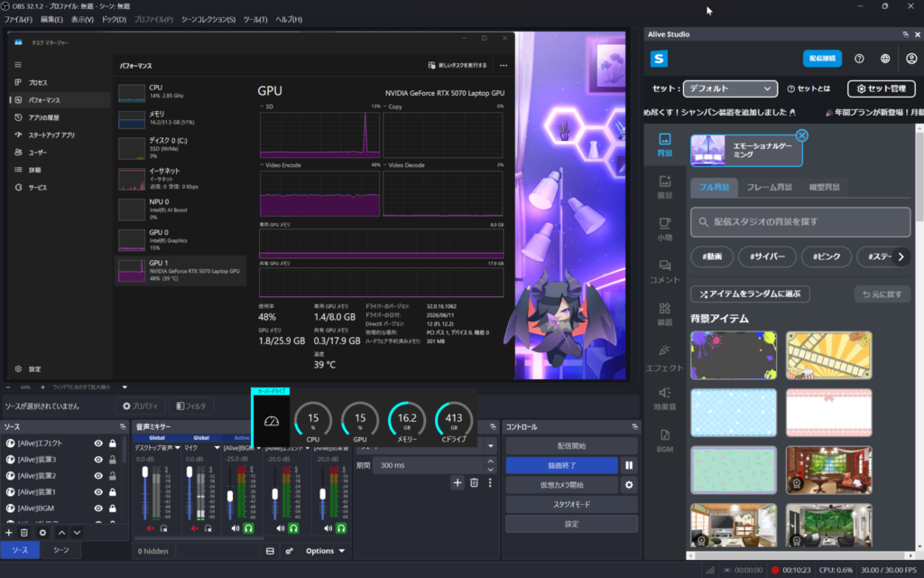The height and width of the screenshot is (578, 924).
Task: Switch to フレーム背景 tab
Action: (769, 187)
